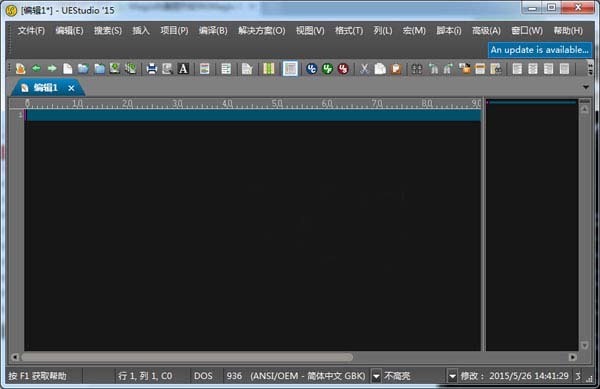
Task: Open the tab list dropdown arrow at right
Action: [586, 88]
